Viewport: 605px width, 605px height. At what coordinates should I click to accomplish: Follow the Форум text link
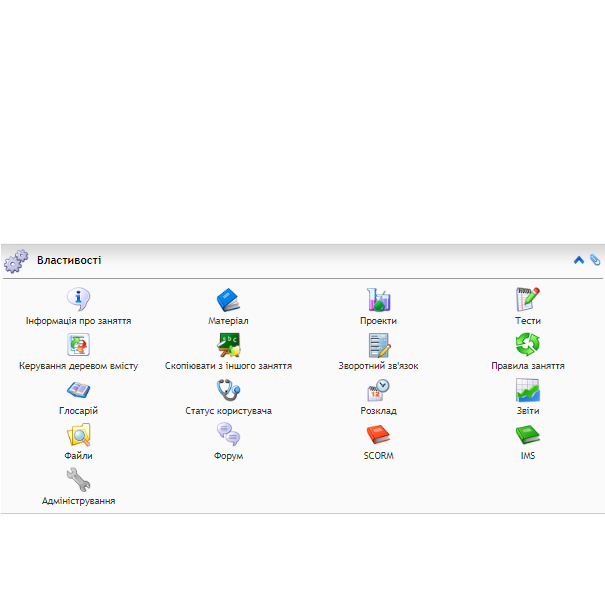click(228, 456)
